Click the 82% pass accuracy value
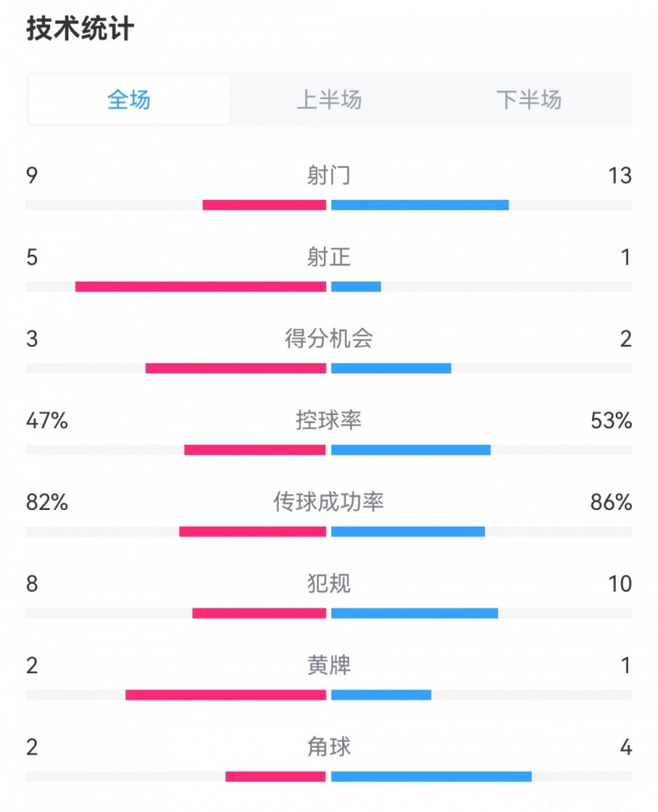Viewport: 658px width, 812px height. 47,502
